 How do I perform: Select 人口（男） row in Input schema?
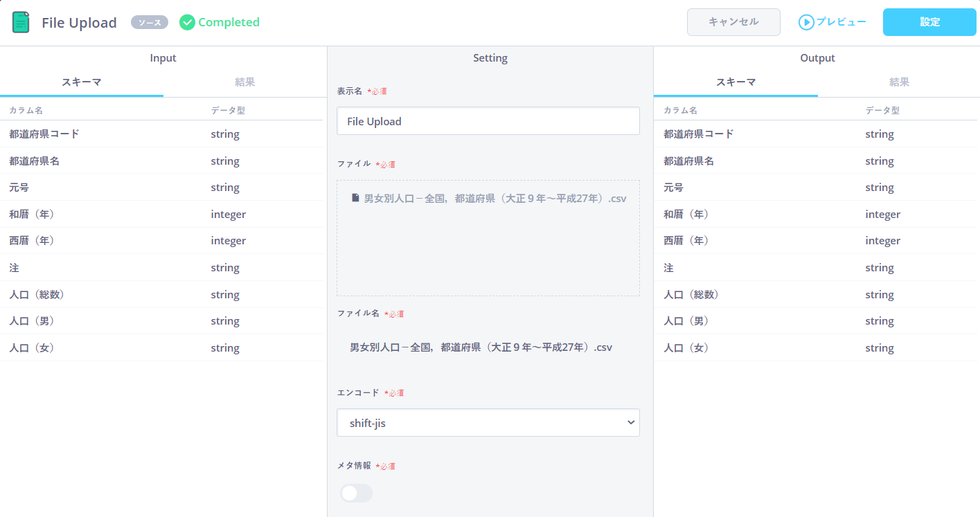coord(161,321)
